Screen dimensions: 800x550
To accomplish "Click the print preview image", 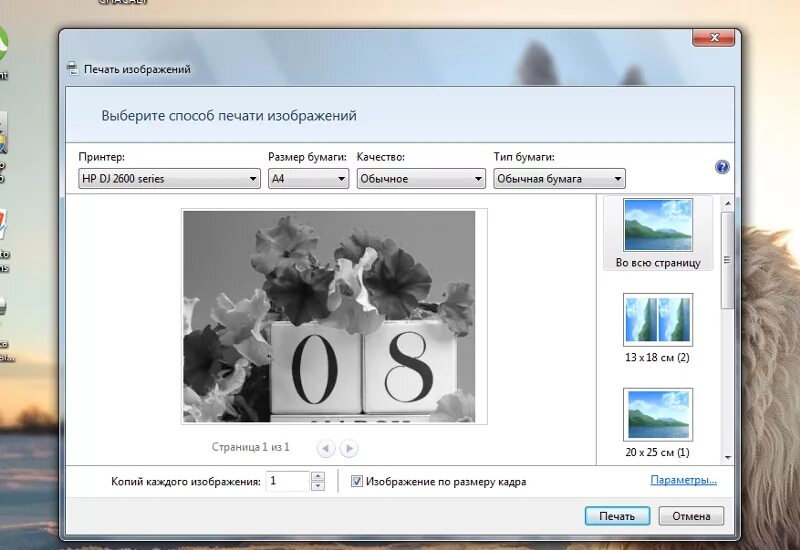I will coord(329,316).
